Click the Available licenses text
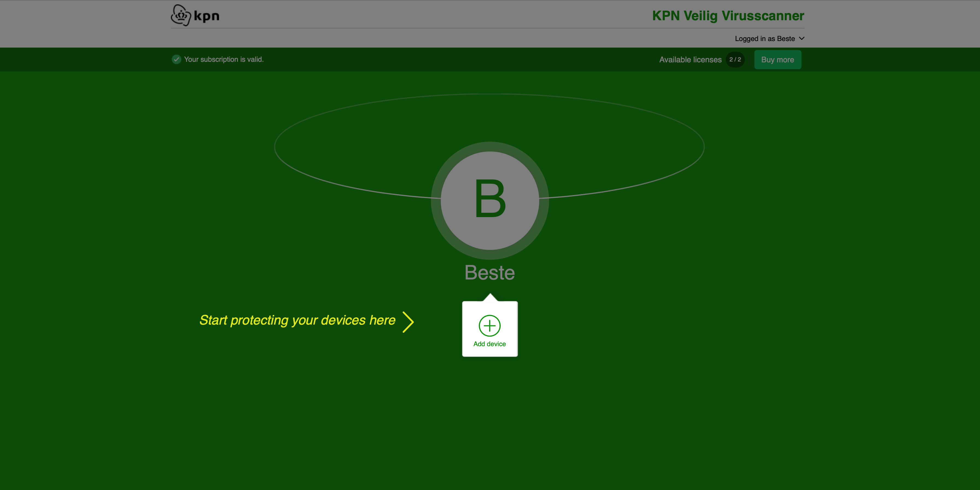The height and width of the screenshot is (490, 980). pyautogui.click(x=690, y=60)
